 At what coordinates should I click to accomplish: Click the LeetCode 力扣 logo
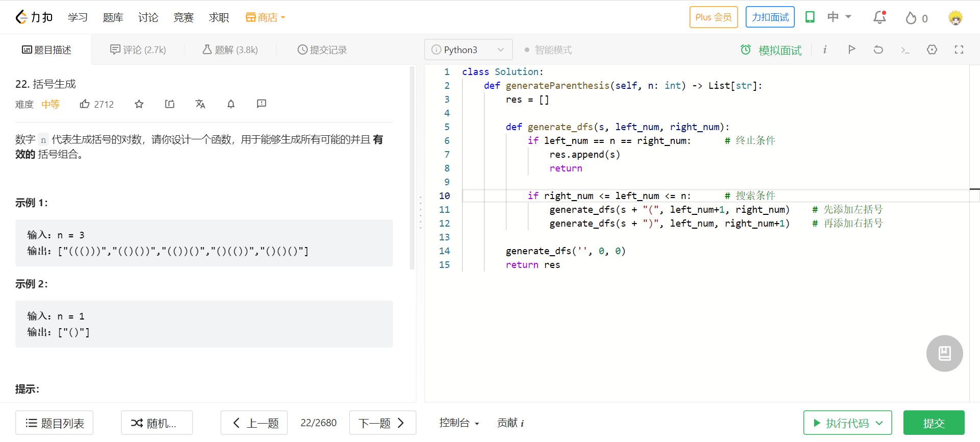(34, 17)
